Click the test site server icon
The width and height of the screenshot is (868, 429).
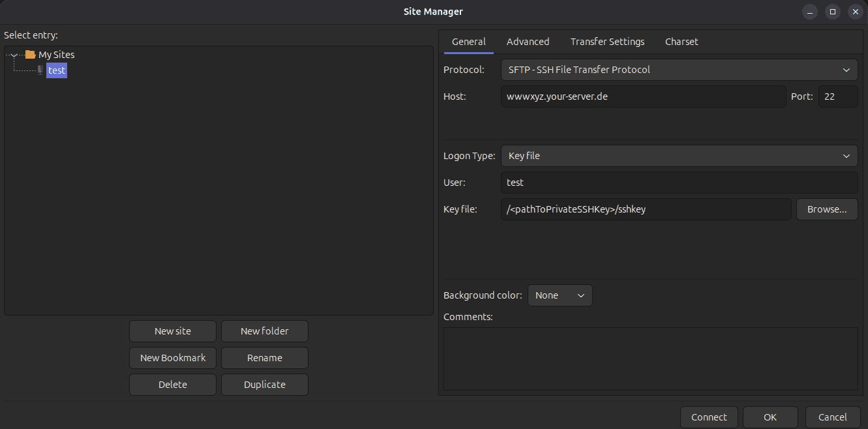click(40, 70)
